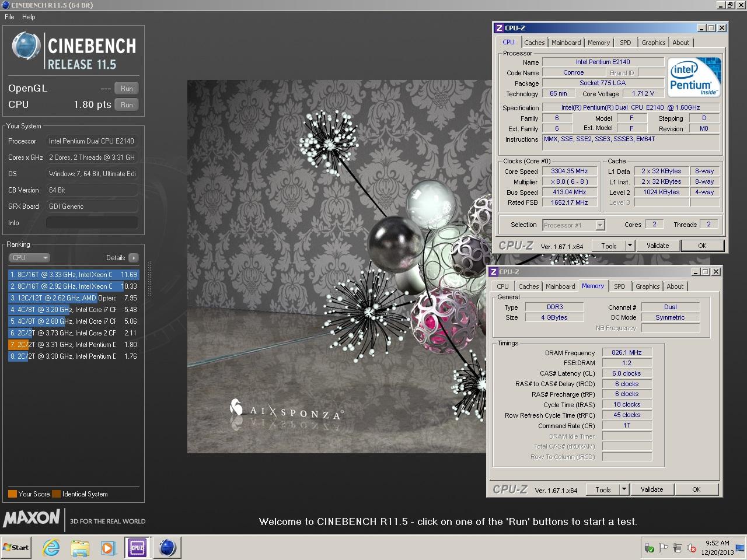The height and width of the screenshot is (560, 747).
Task: Select ranking row 4C/8T @ 2.80 GHz Core i7
Action: coord(74,321)
